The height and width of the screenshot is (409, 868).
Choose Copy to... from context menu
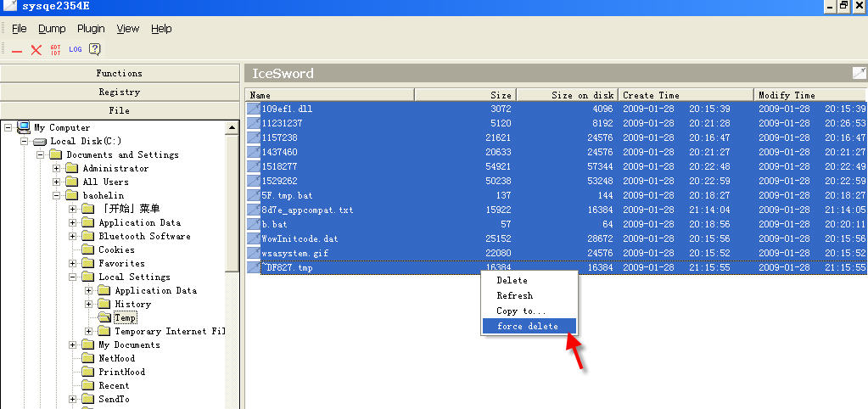click(529, 311)
